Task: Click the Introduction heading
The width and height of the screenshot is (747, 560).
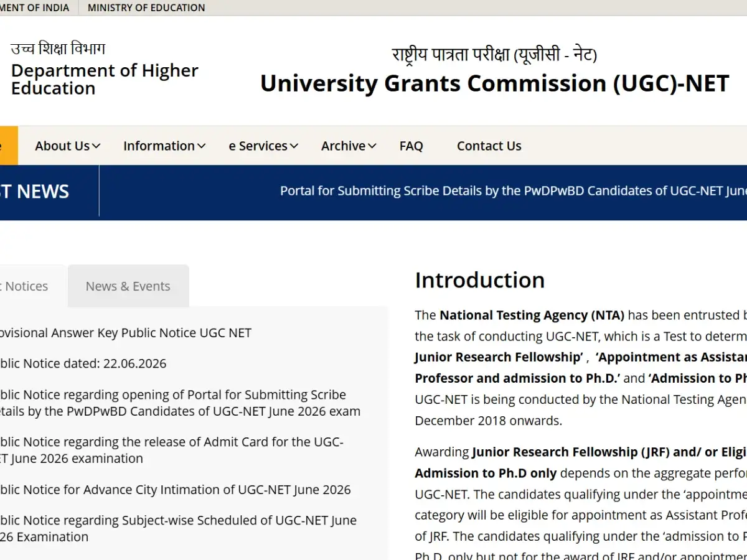Action: [x=480, y=280]
